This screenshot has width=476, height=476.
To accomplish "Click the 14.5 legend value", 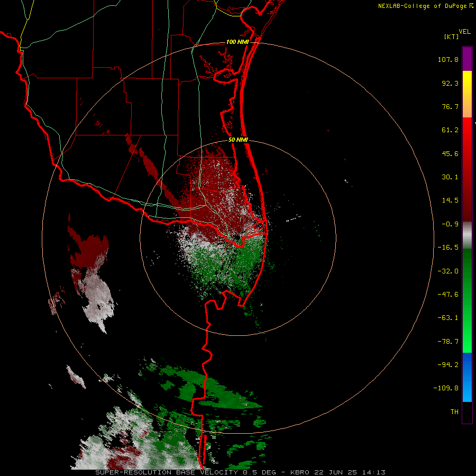I will [x=450, y=200].
